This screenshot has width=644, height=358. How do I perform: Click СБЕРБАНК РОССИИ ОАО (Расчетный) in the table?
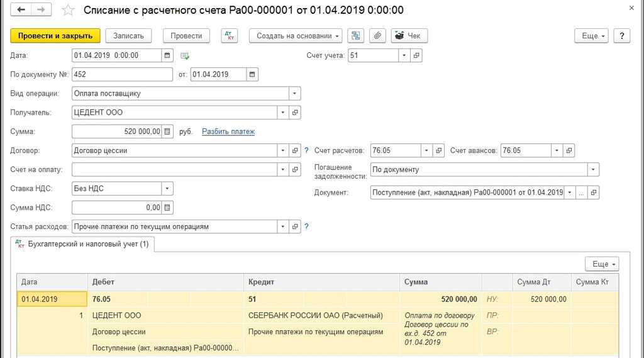coord(316,315)
